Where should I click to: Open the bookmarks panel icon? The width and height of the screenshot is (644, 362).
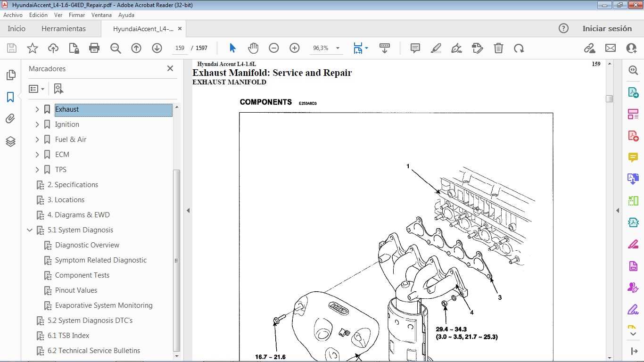click(x=10, y=97)
